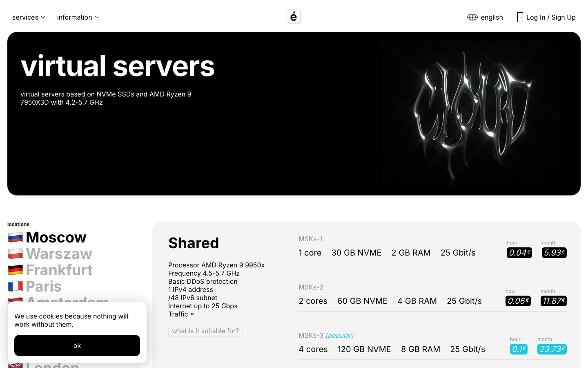The height and width of the screenshot is (368, 588).
Task: Click the Polish flag icon beside Warszaw
Action: click(16, 254)
